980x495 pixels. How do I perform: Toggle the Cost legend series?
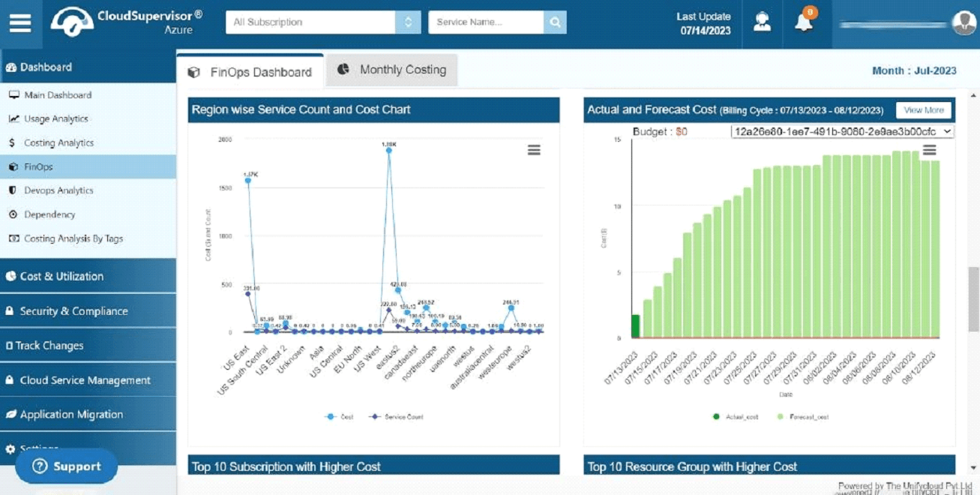point(340,417)
